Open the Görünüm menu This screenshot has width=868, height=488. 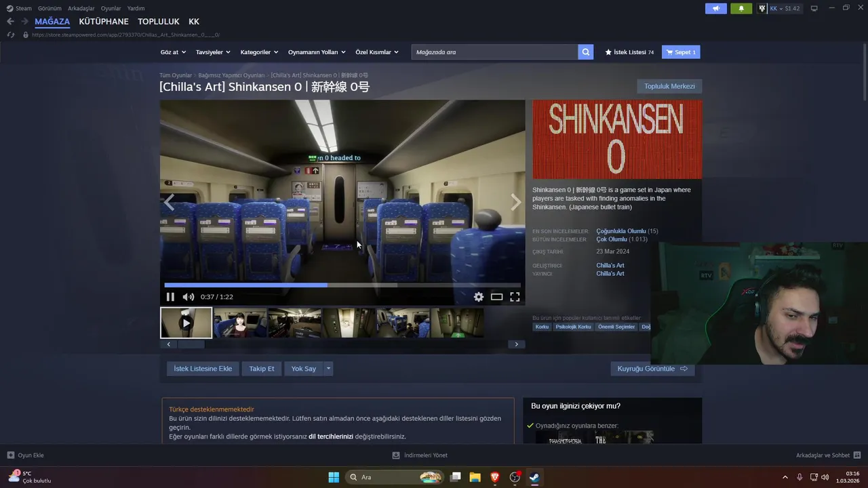50,8
